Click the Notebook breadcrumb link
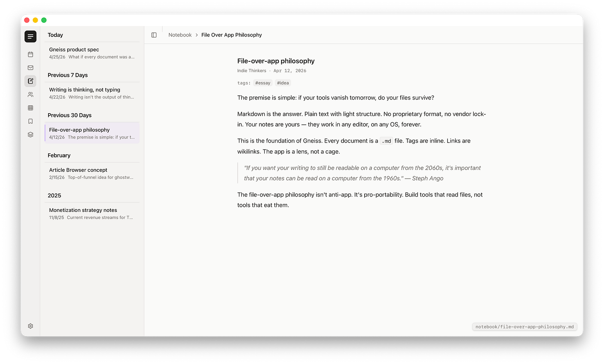This screenshot has width=604, height=364. [x=180, y=35]
